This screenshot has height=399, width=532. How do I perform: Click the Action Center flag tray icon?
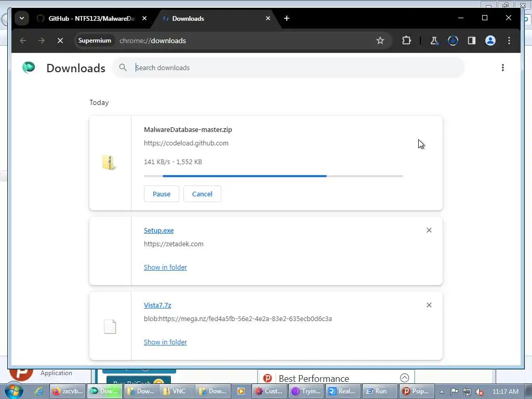click(x=454, y=392)
